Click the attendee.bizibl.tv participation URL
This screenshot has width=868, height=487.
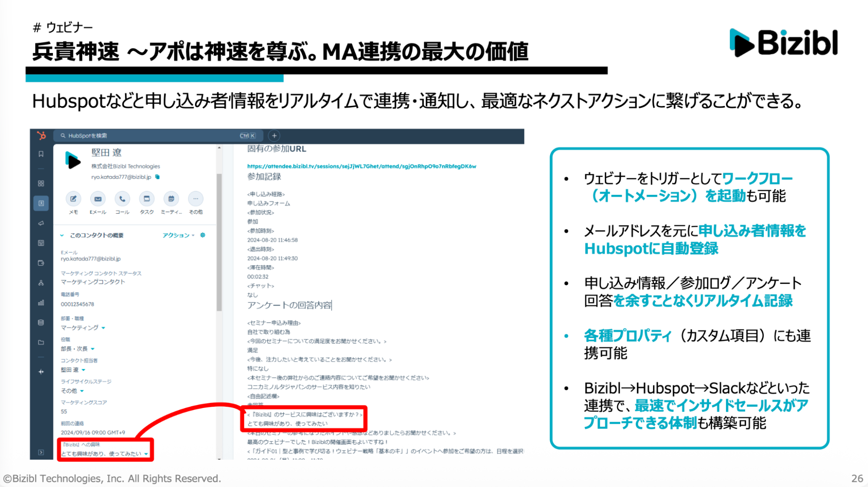pos(361,166)
